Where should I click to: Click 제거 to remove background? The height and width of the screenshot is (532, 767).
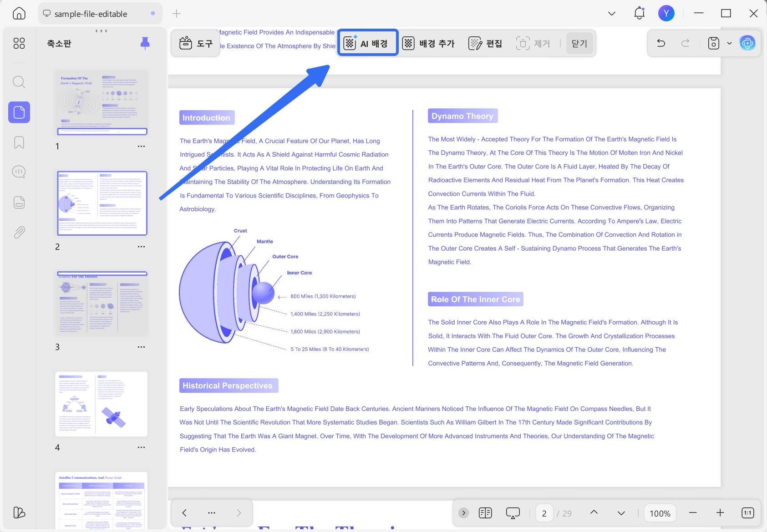tap(533, 43)
